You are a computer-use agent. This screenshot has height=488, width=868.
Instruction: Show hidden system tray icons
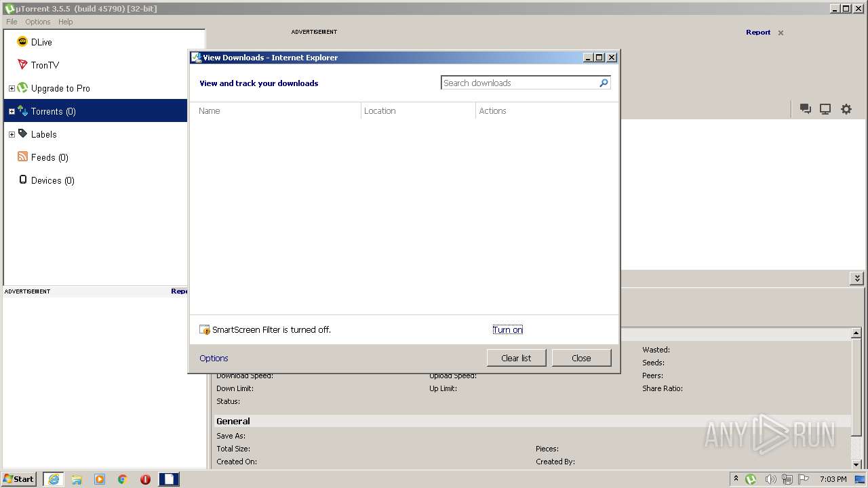(736, 479)
